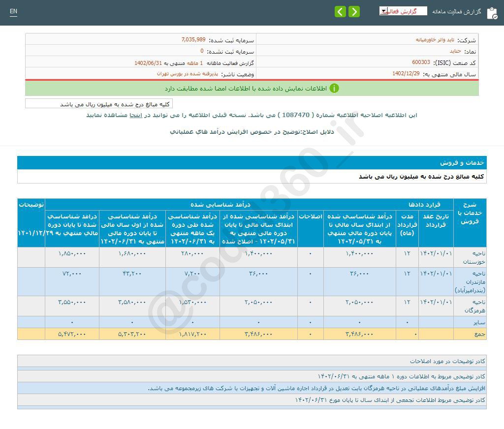Click the green left arrow navigation icon
This screenshot has height=429, width=504.
click(341, 11)
